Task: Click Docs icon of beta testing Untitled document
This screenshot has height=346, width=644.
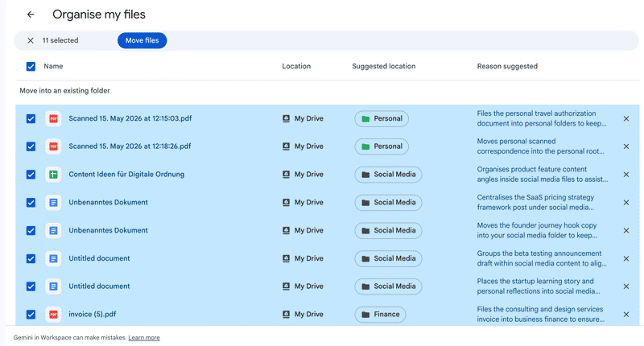Action: [53, 258]
